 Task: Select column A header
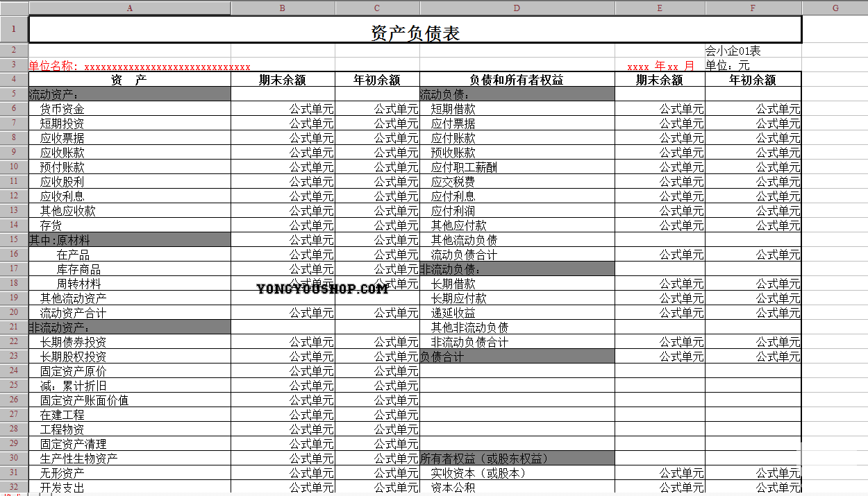point(129,8)
